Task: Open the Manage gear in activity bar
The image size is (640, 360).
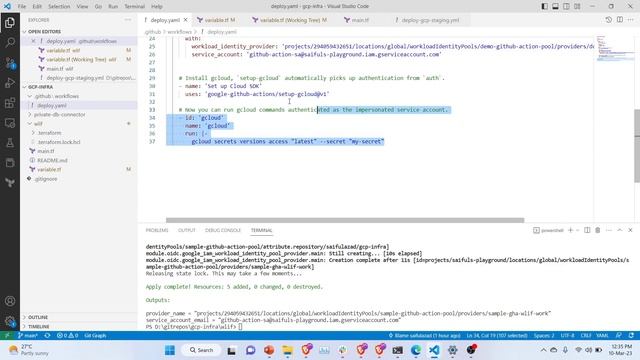Action: pos(10,321)
